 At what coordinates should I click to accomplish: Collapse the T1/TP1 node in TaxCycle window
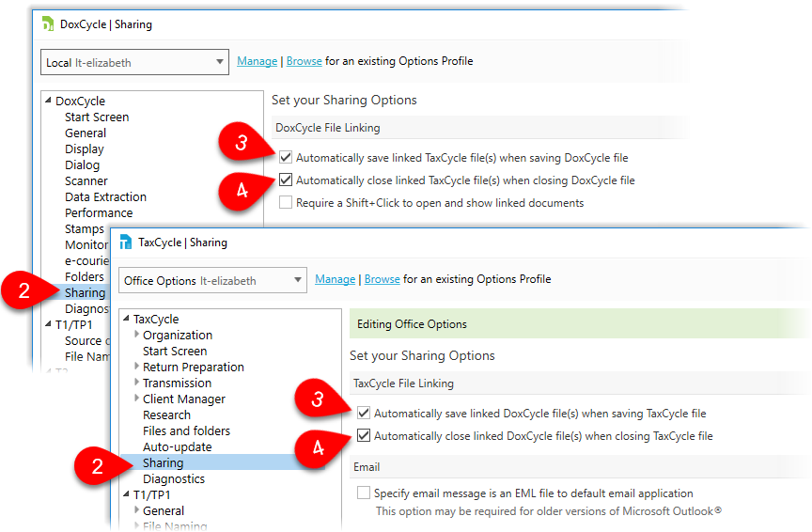pos(126,493)
